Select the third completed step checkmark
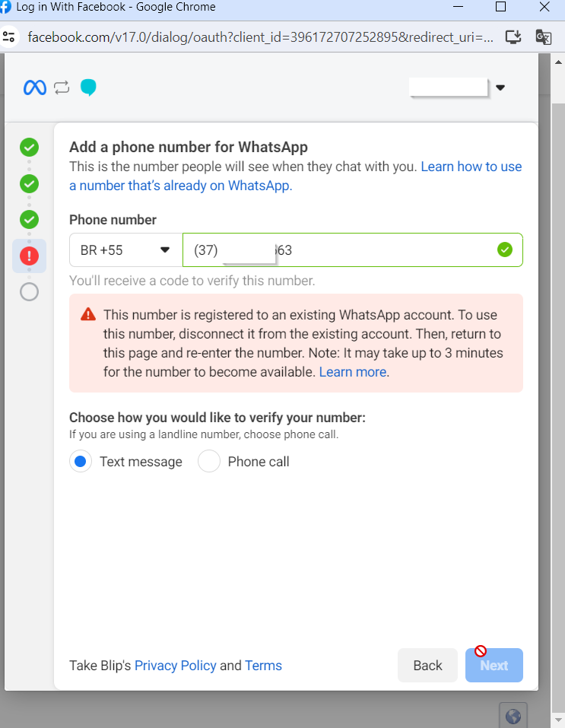The width and height of the screenshot is (565, 728). (29, 220)
